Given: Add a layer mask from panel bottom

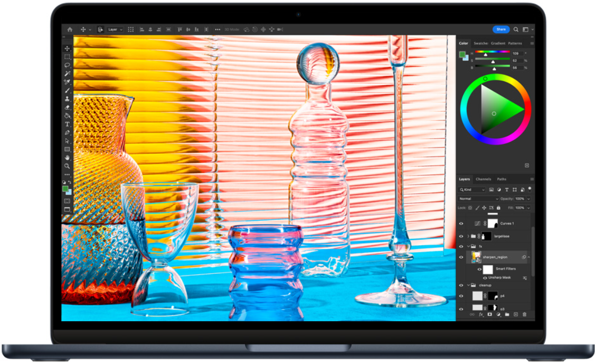Looking at the screenshot, I should click(489, 314).
